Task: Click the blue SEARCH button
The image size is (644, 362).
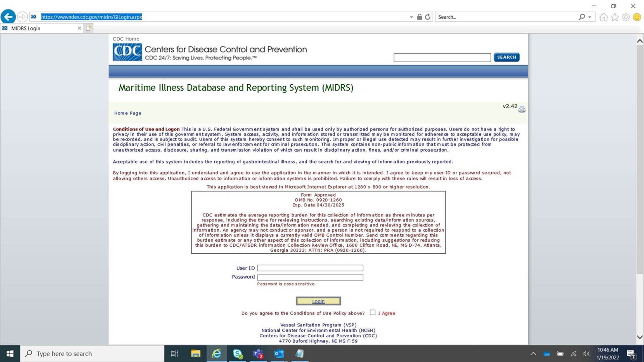Action: (506, 57)
